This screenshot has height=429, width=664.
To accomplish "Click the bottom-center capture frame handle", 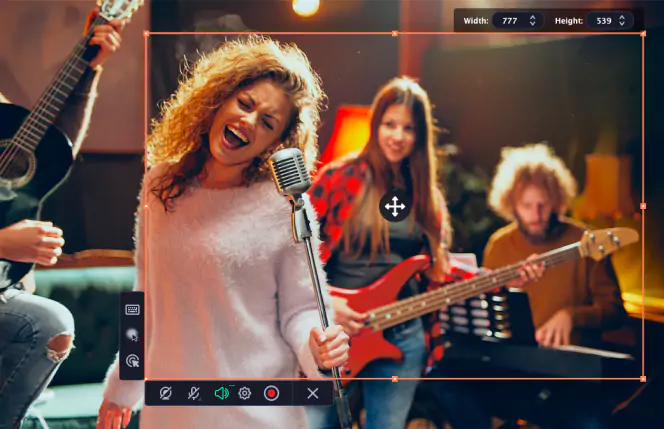I will [x=395, y=379].
